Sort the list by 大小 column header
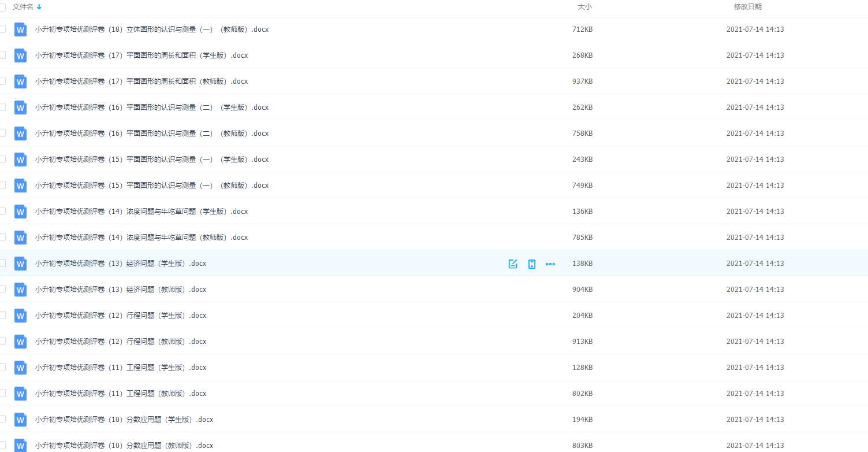 pyautogui.click(x=584, y=7)
